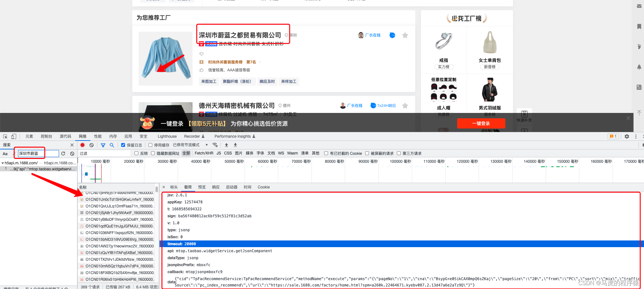Select request O1CN01Un0cTd1SHGKwLmfwY
Viewport: 644px width, 289px height.
(x=117, y=200)
